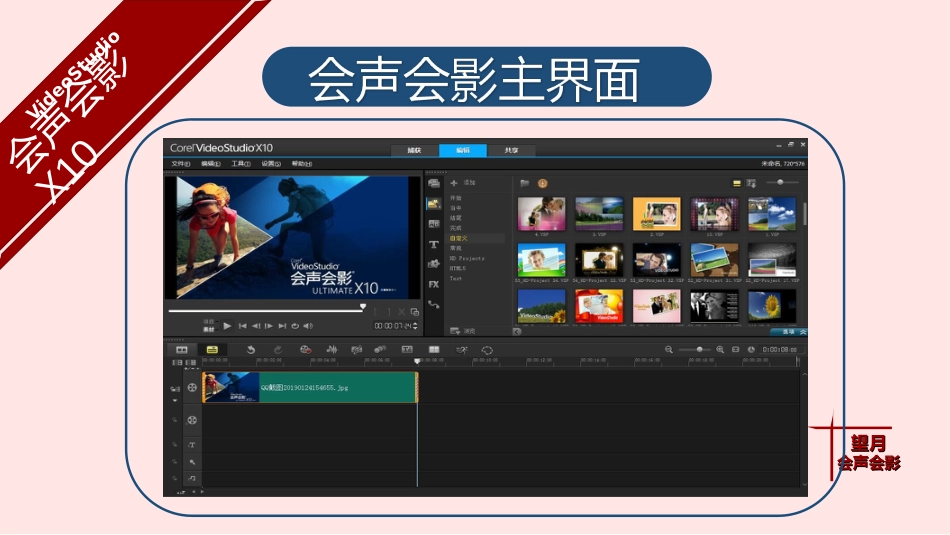The image size is (950, 535).
Task: Switch preview to 项目 project mode
Action: pyautogui.click(x=208, y=322)
